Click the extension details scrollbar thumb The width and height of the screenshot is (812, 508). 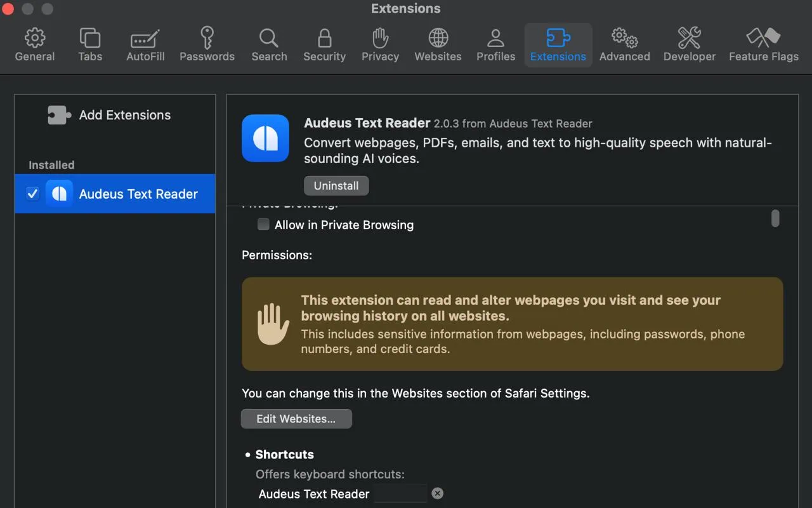click(x=775, y=218)
